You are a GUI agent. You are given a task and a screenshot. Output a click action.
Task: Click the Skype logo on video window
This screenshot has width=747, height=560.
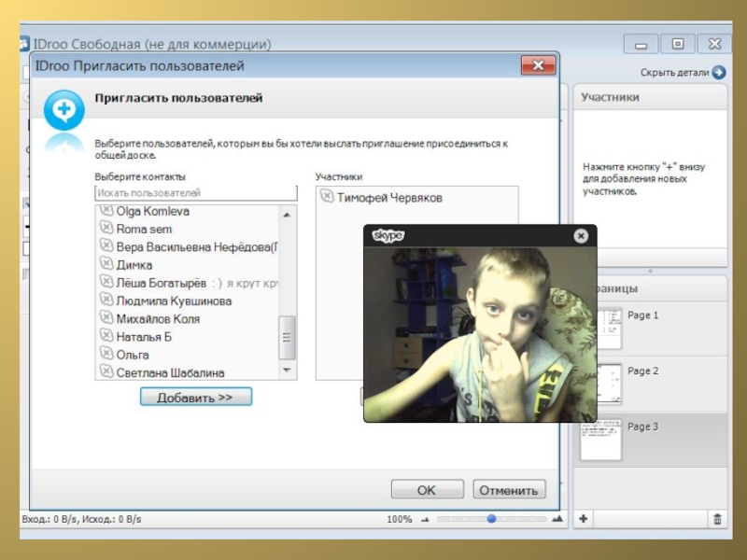(388, 236)
